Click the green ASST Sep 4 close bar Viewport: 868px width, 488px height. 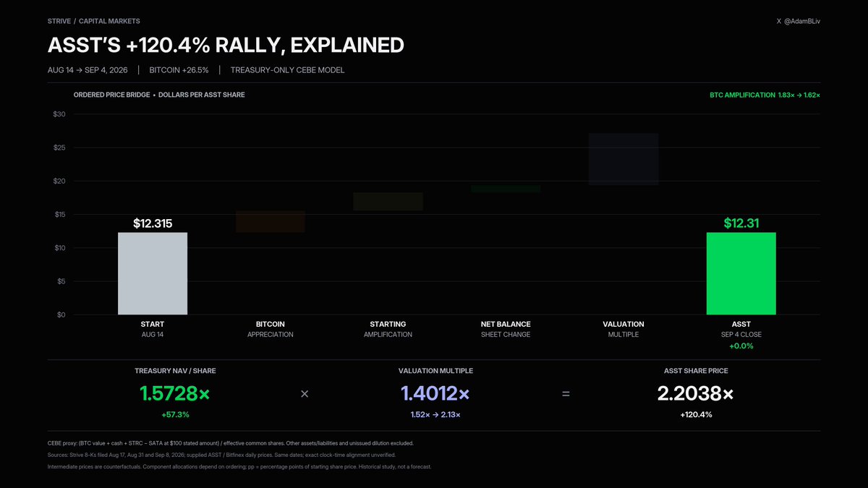pos(741,273)
